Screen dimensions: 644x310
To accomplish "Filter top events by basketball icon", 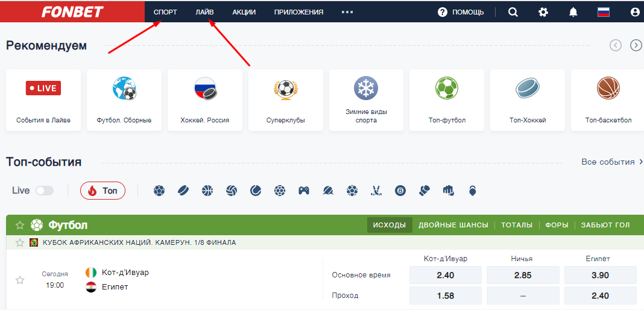I will [x=207, y=191].
